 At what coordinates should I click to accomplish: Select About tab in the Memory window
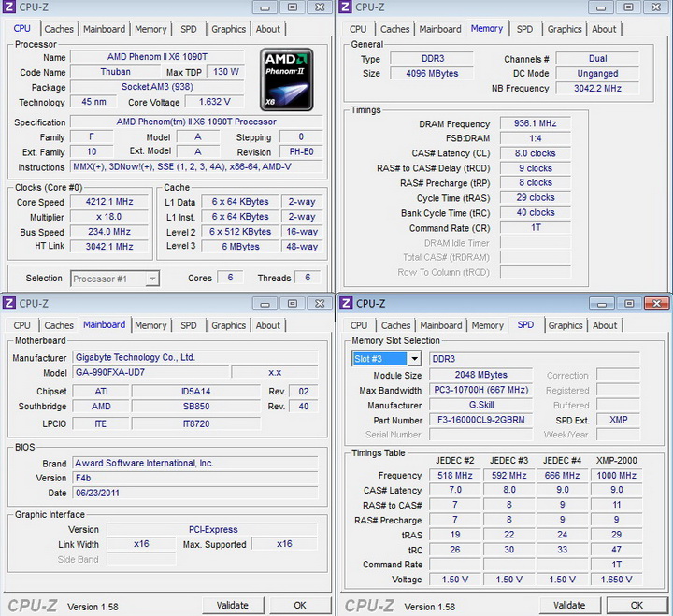click(604, 29)
